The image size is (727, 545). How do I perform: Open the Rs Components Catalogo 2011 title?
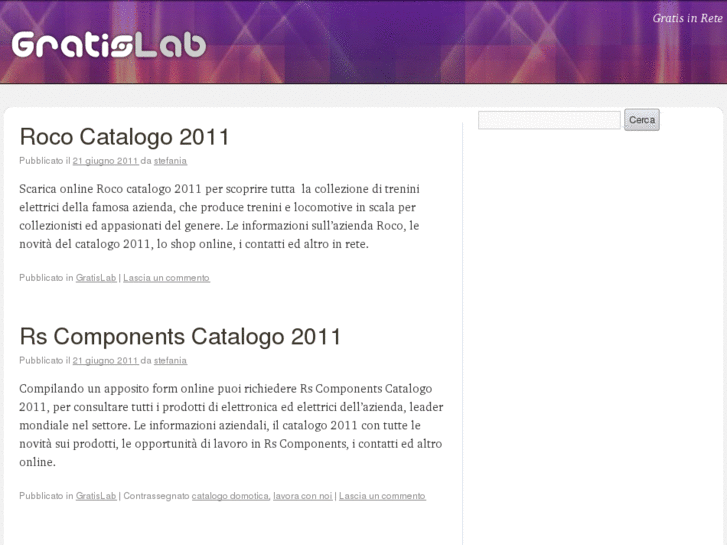(x=180, y=336)
